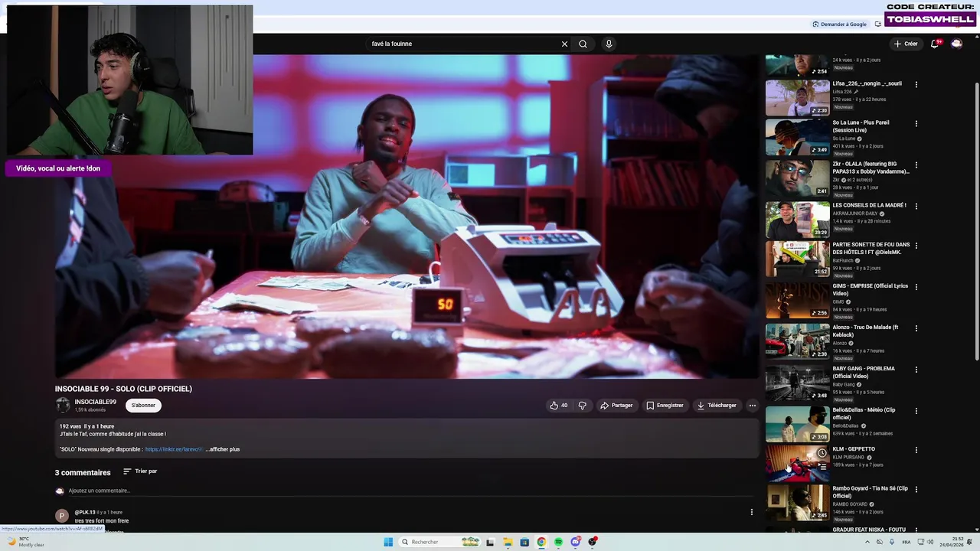Expand description with ...afficher plus
The image size is (980, 551).
pos(223,449)
